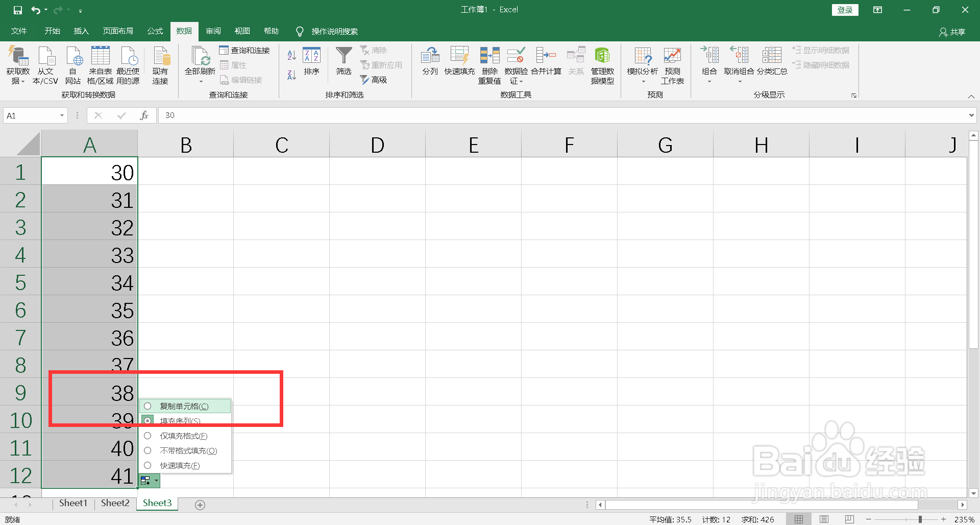Viewport: 980px width, 525px height.
Task: Switch to Normal view in status bar
Action: click(799, 519)
